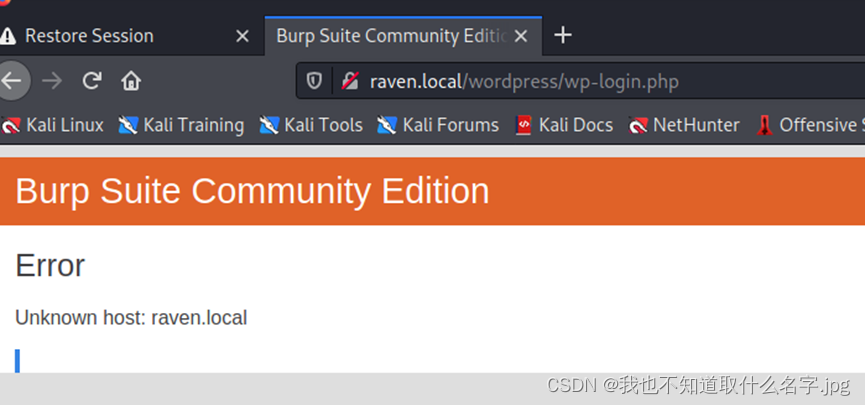The width and height of the screenshot is (865, 405).
Task: Open the Kali Docs bookmark
Action: coord(564,125)
